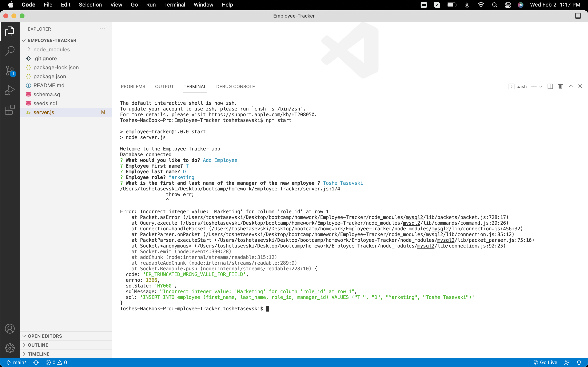The width and height of the screenshot is (588, 367).
Task: Open the Manage gear menu
Action: tap(10, 348)
